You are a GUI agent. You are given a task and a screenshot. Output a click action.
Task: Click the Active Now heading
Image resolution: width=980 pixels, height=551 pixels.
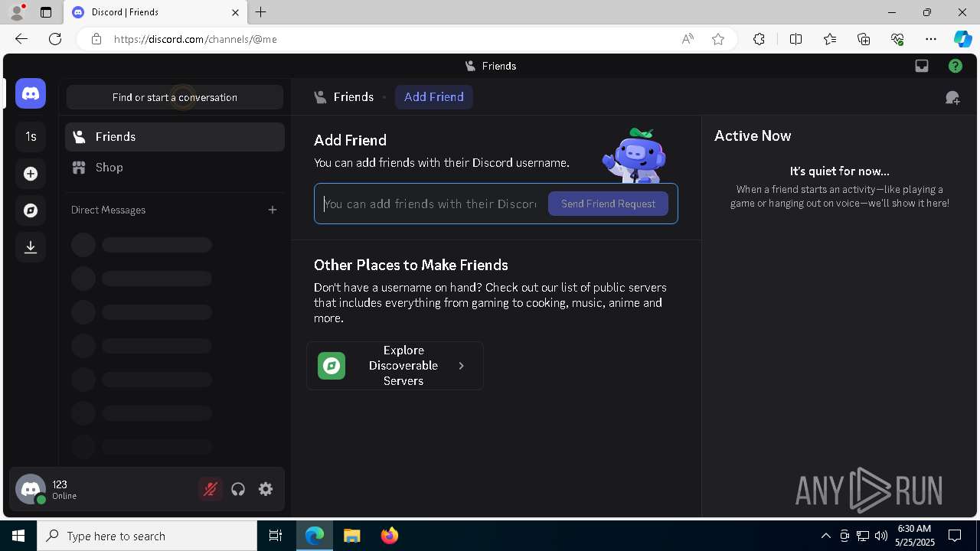753,135
